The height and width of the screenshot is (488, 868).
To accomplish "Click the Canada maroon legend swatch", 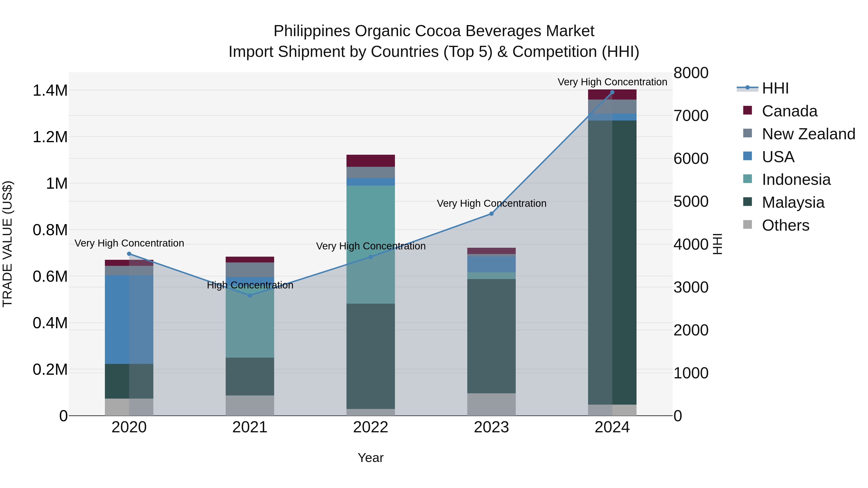I will coord(747,110).
